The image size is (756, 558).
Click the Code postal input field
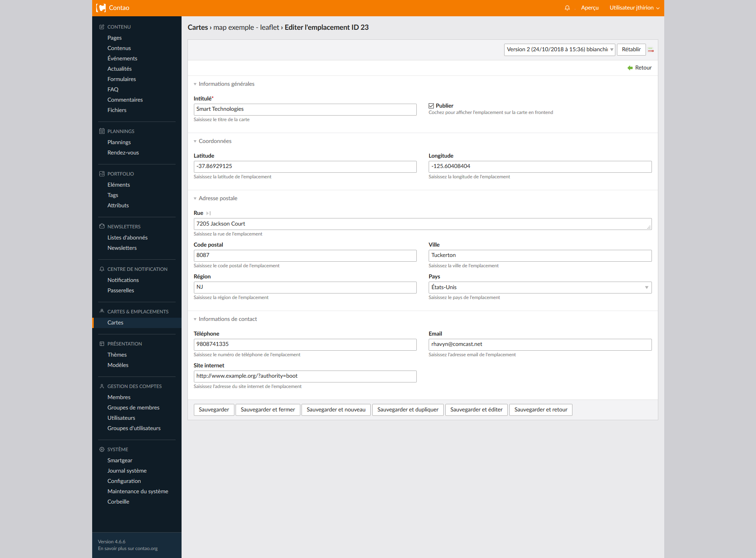click(x=305, y=256)
